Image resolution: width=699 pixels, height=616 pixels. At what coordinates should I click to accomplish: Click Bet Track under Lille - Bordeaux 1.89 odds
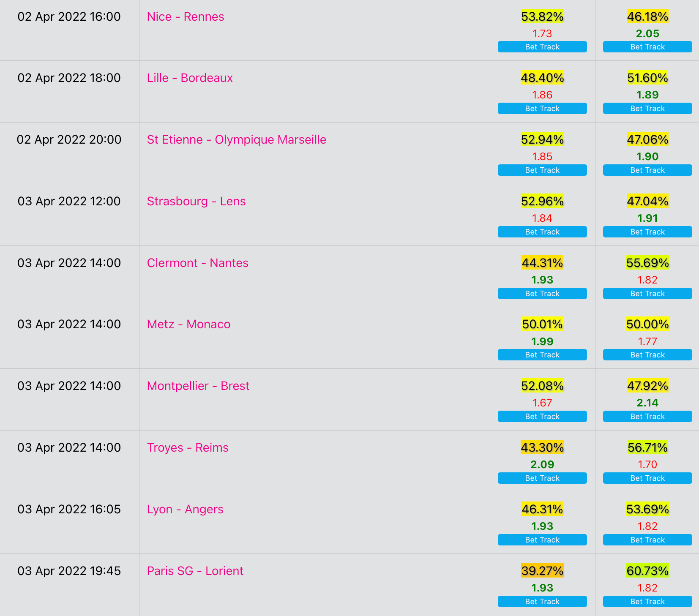pos(647,109)
